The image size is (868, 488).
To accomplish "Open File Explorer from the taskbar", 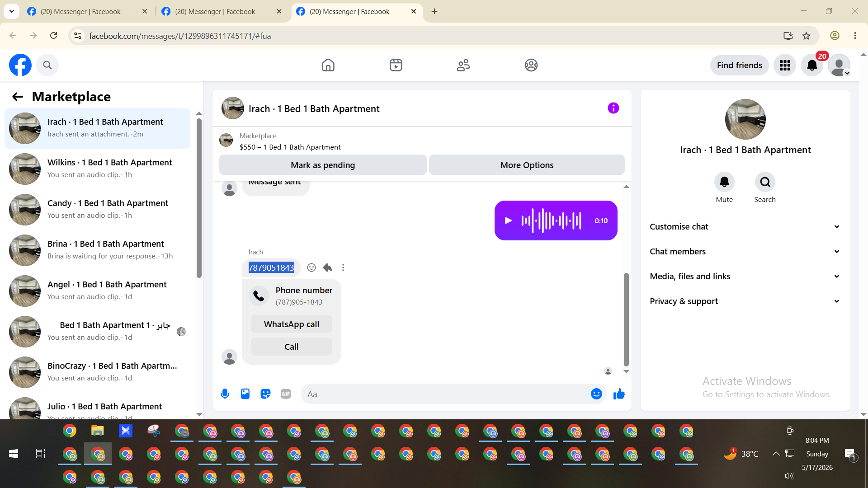I will 98,431.
